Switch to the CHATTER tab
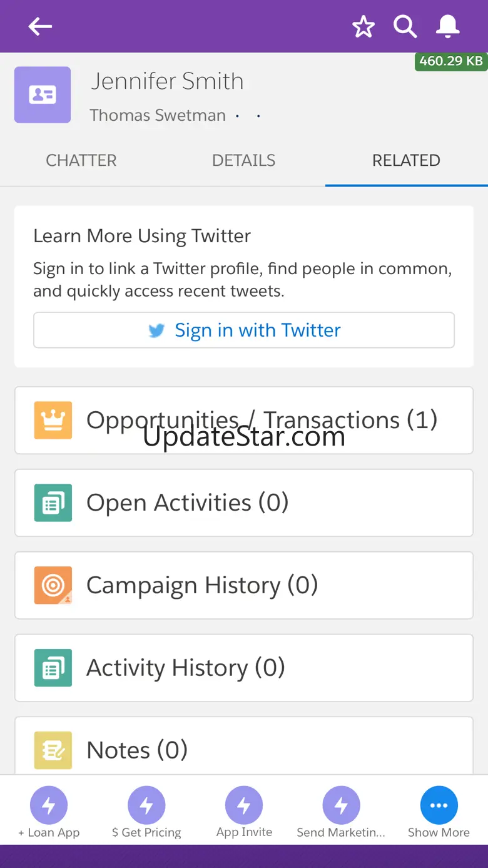This screenshot has height=868, width=488. pyautogui.click(x=81, y=161)
